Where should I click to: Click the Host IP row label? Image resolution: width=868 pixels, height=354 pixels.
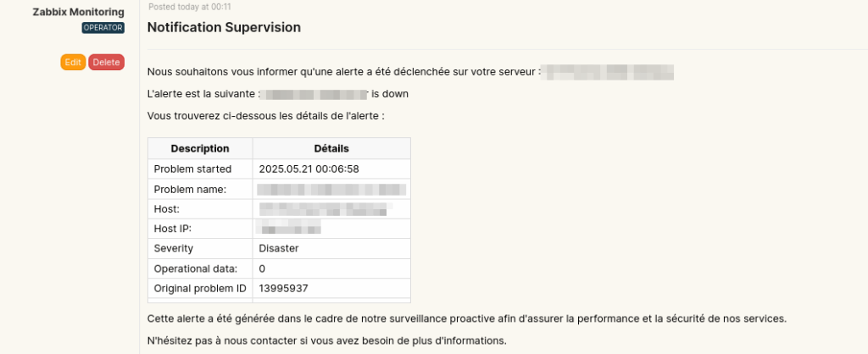[174, 229]
